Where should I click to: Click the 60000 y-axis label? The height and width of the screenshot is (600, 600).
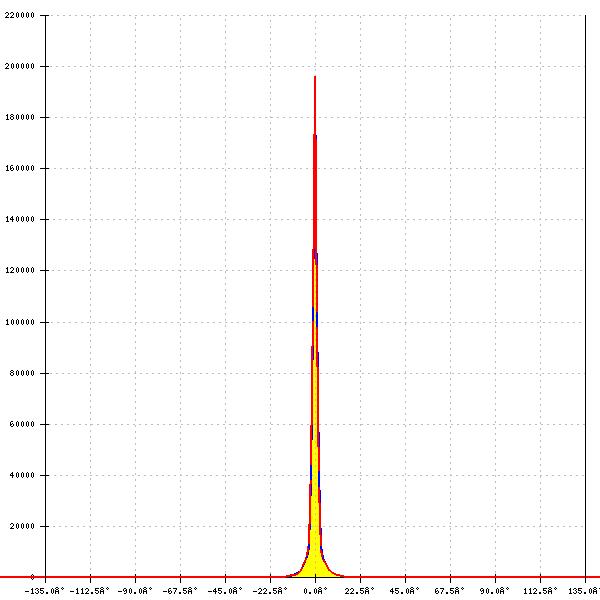point(22,424)
